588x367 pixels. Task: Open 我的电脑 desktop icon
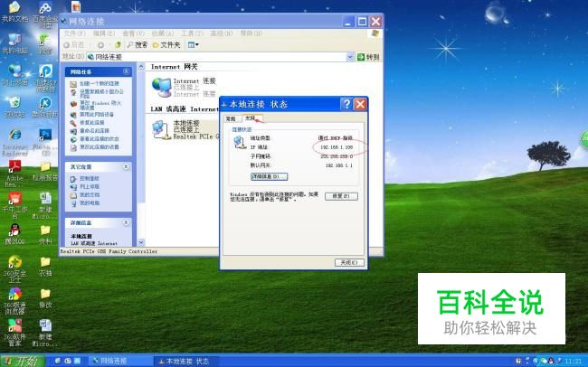(14, 43)
